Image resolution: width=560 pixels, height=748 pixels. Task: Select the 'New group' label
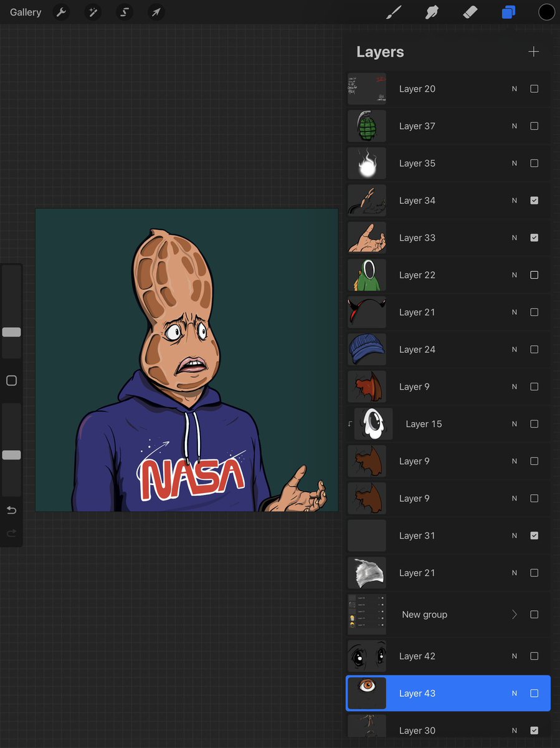tap(425, 615)
